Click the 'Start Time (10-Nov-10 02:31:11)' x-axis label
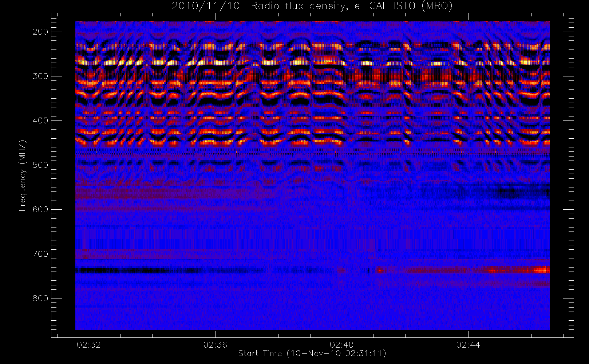Image resolution: width=589 pixels, height=364 pixels. pos(312,353)
